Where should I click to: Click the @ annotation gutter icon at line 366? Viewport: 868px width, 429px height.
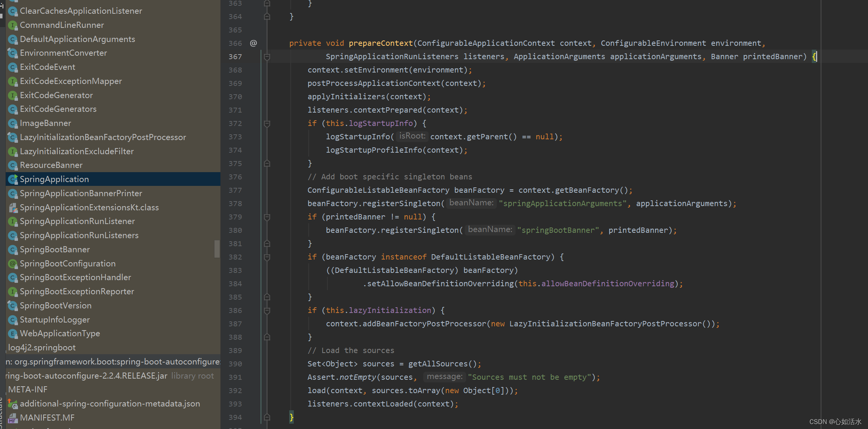coord(253,43)
